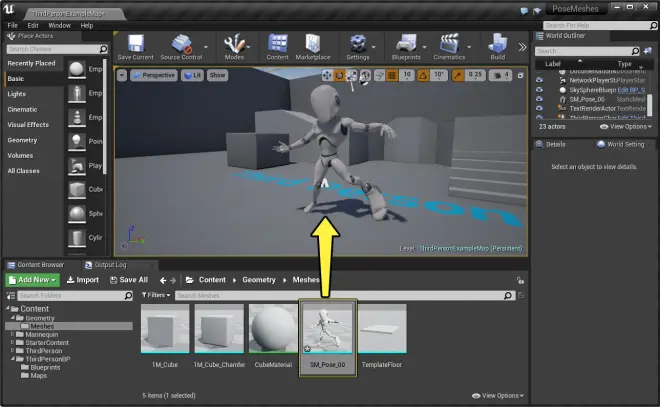Toggle visibility eye of TextRenderActor
The height and width of the screenshot is (407, 660).
[539, 108]
